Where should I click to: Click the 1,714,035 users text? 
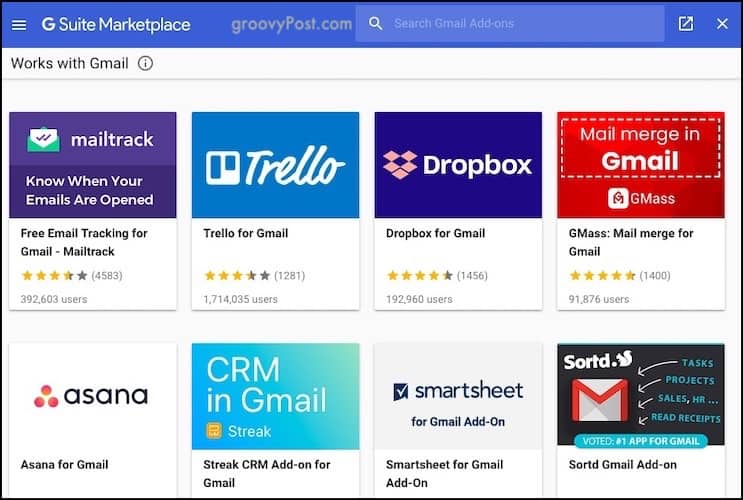coord(240,299)
